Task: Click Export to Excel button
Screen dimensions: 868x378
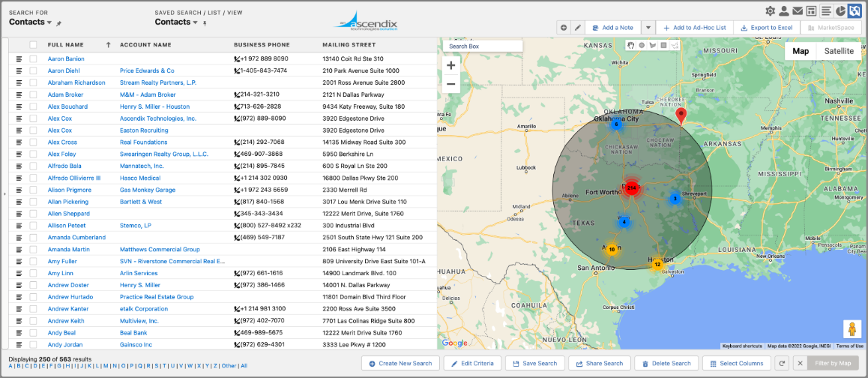Action: (x=766, y=28)
